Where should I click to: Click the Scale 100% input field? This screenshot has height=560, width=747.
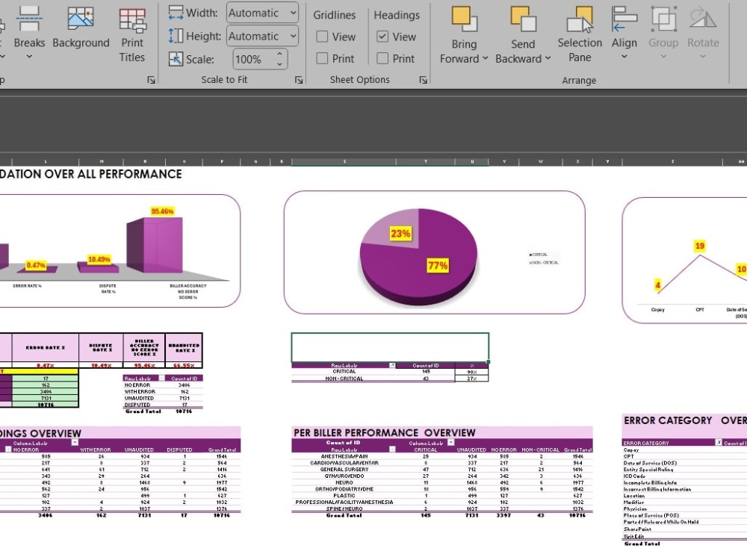point(254,60)
